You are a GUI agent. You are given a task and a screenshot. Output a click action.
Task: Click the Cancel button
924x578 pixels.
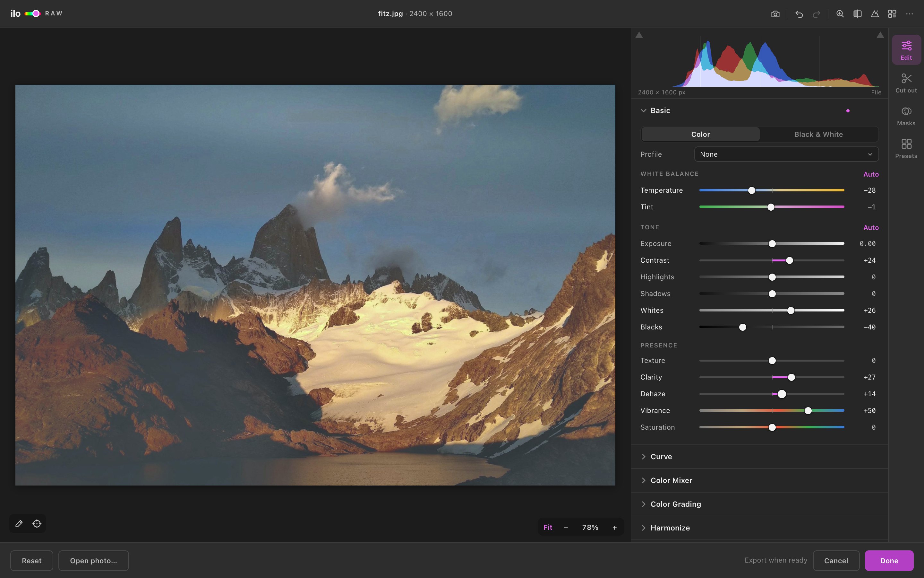coord(836,561)
